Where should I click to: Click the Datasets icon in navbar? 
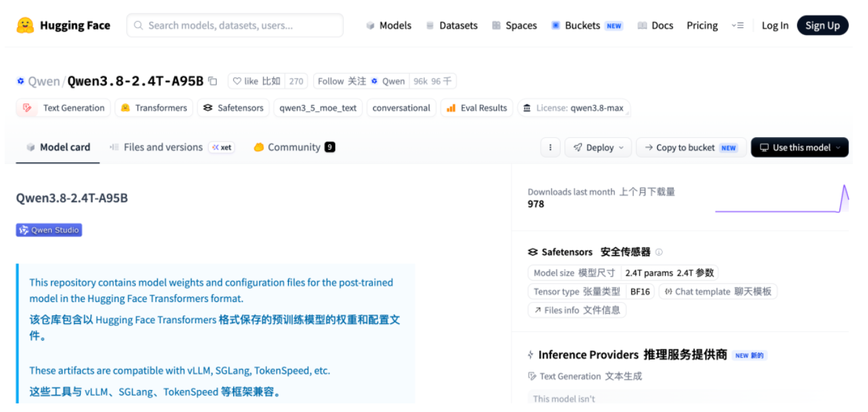click(x=430, y=25)
